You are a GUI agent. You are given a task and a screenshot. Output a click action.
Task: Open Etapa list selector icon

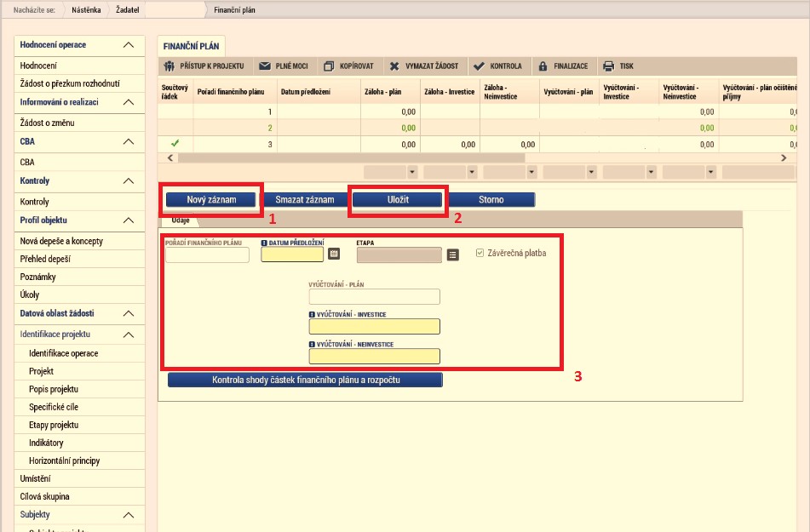click(452, 255)
